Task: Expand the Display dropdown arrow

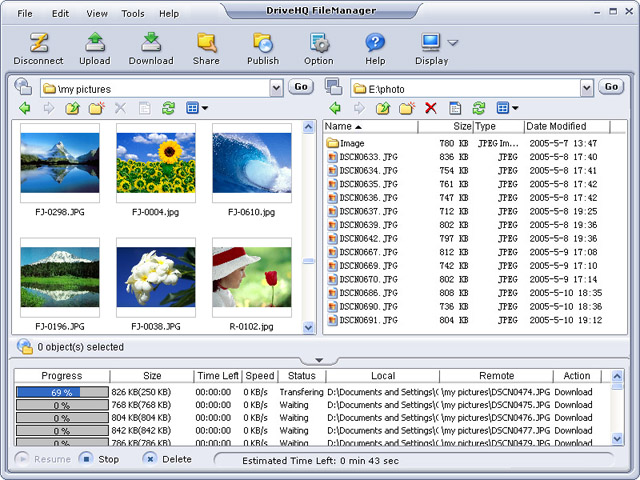Action: pyautogui.click(x=453, y=42)
